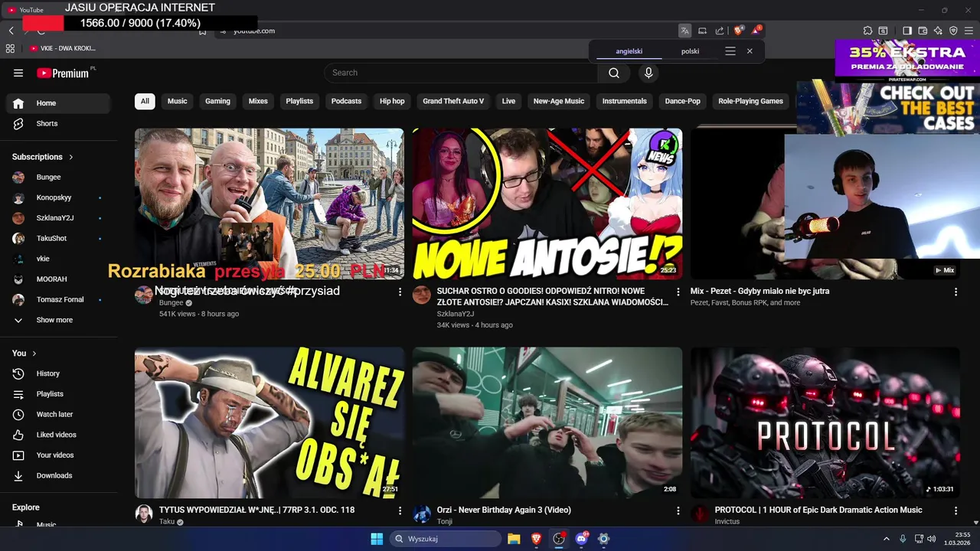Image resolution: width=980 pixels, height=551 pixels.
Task: Expand the You section chevron
Action: pos(34,354)
